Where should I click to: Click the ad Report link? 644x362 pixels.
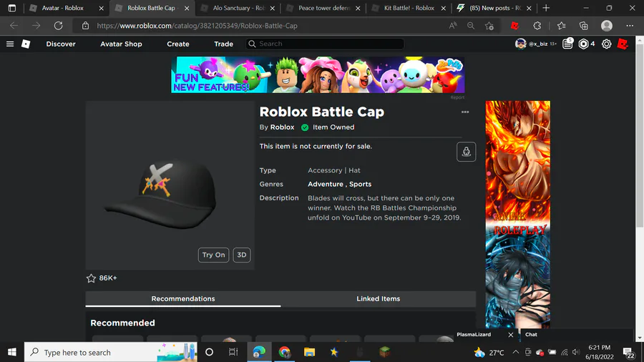coord(457,97)
